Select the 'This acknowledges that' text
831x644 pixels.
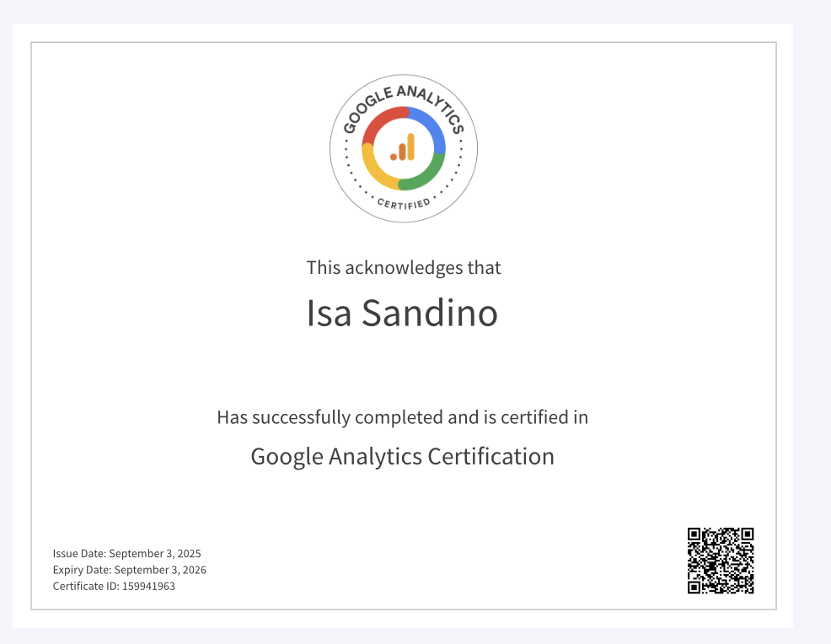coord(403,268)
